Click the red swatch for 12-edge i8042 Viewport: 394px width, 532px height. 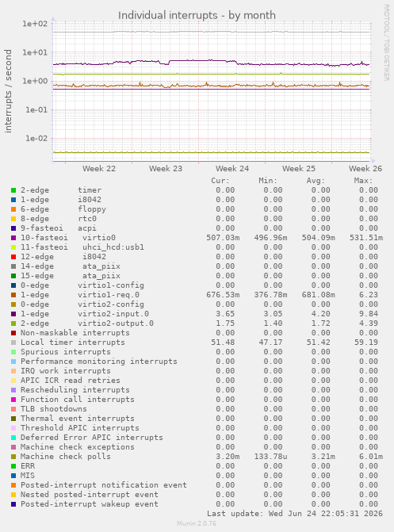click(13, 257)
